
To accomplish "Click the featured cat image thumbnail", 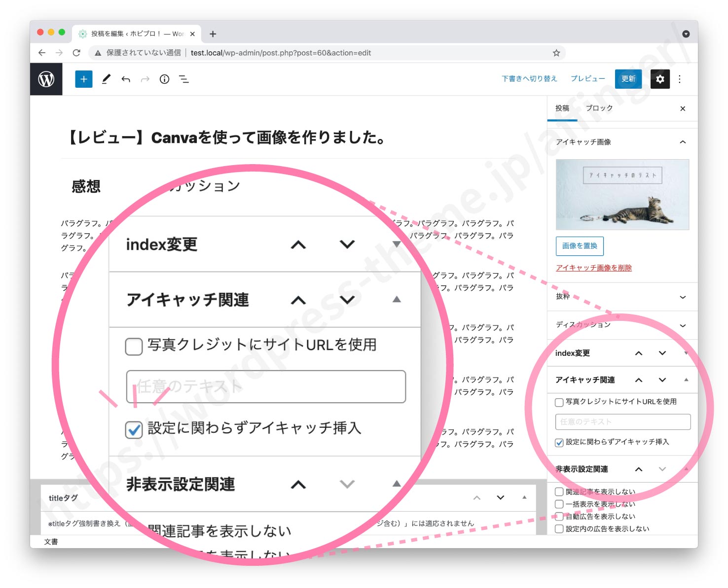I will click(622, 195).
